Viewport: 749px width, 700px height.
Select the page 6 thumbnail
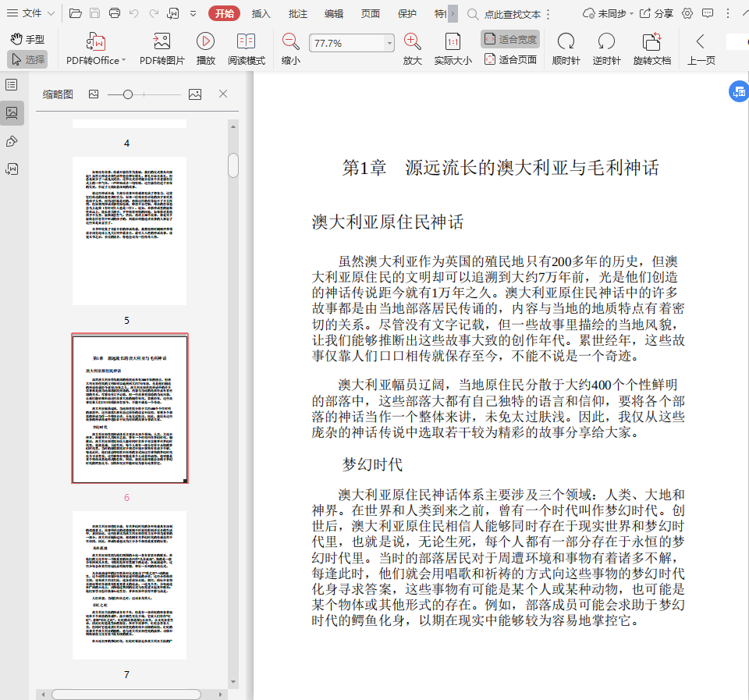(x=130, y=408)
